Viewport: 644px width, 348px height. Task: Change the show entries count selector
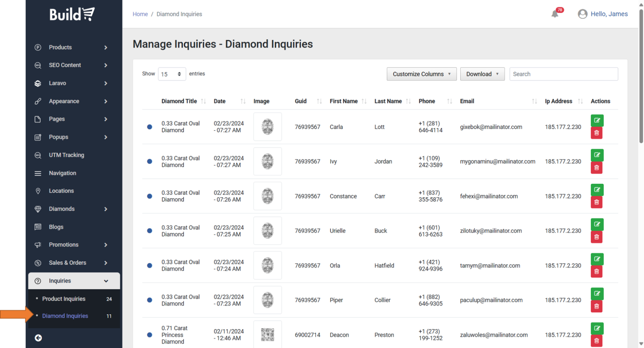(x=172, y=74)
